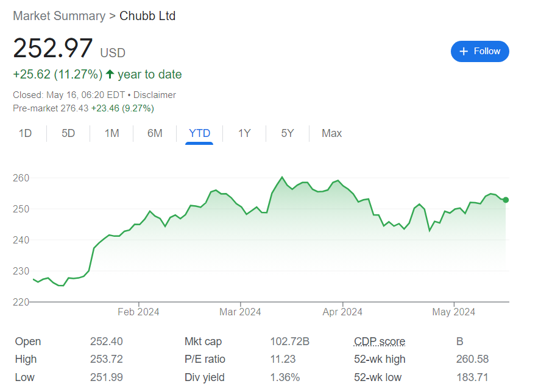Click the Mar 2024 axis label

[240, 312]
